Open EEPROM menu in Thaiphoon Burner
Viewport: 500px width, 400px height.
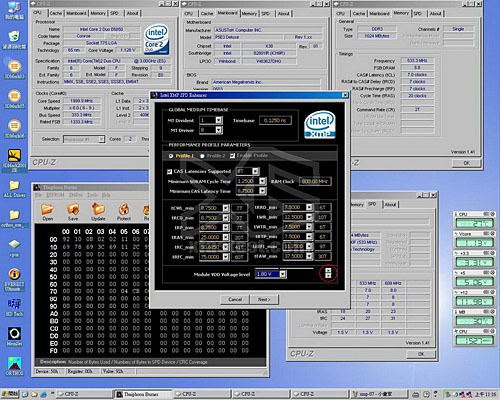[x=55, y=195]
